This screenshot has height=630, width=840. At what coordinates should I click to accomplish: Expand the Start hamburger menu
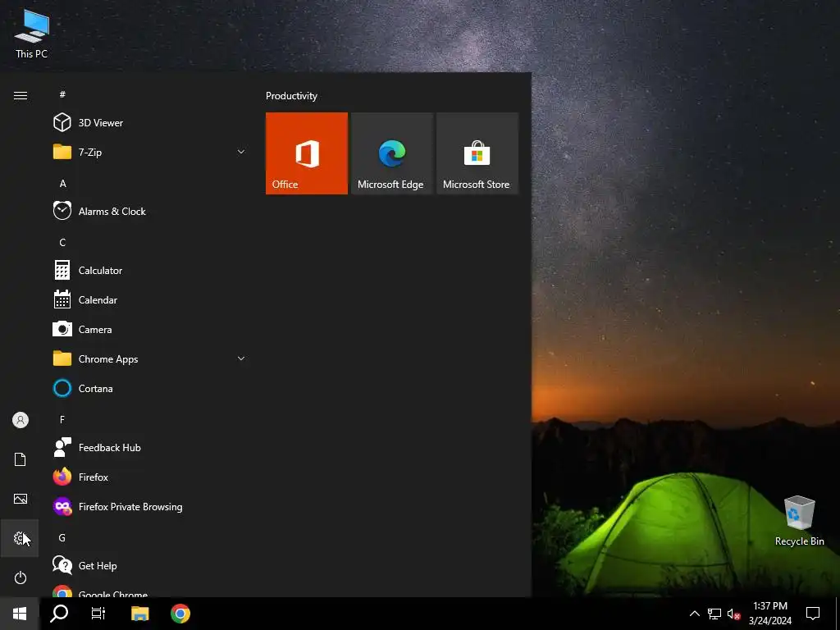pyautogui.click(x=20, y=95)
